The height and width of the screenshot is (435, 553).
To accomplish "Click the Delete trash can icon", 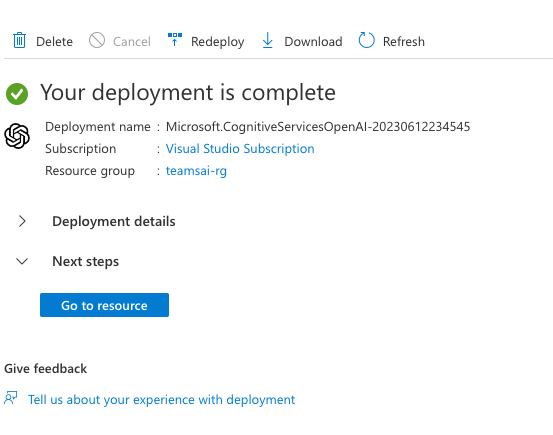I will tap(19, 40).
